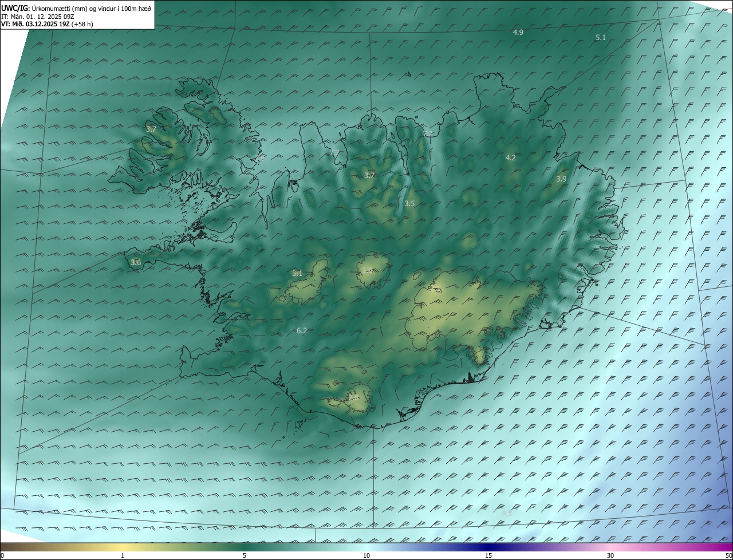Click the 30 tick on the colour scale
The image size is (733, 560).
tap(610, 555)
